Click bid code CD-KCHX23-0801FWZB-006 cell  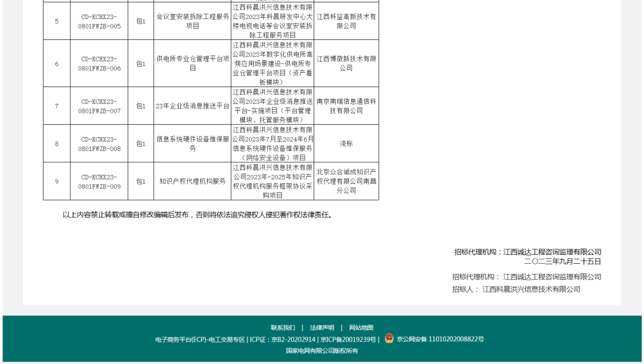point(99,64)
